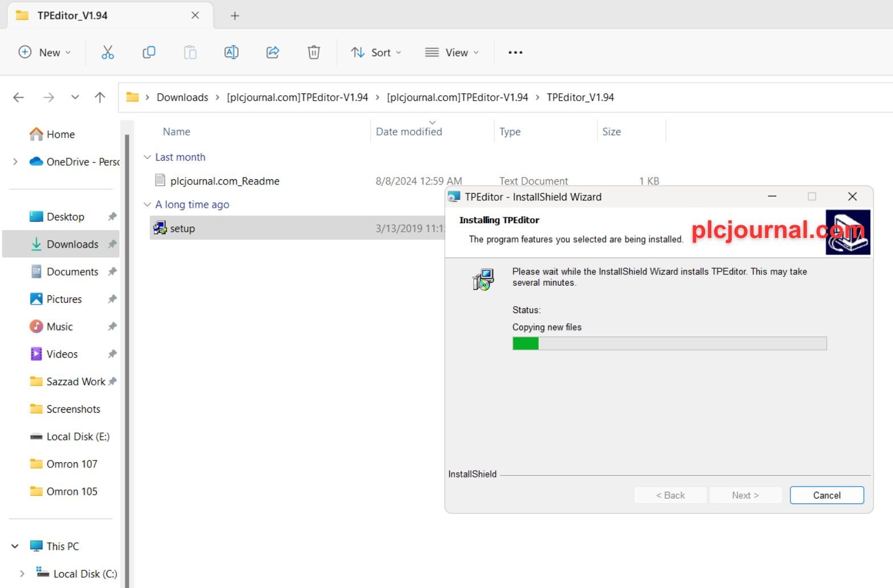Click InstallShield Wizard title bar icon
Viewport: 893px width, 588px height.
click(454, 196)
